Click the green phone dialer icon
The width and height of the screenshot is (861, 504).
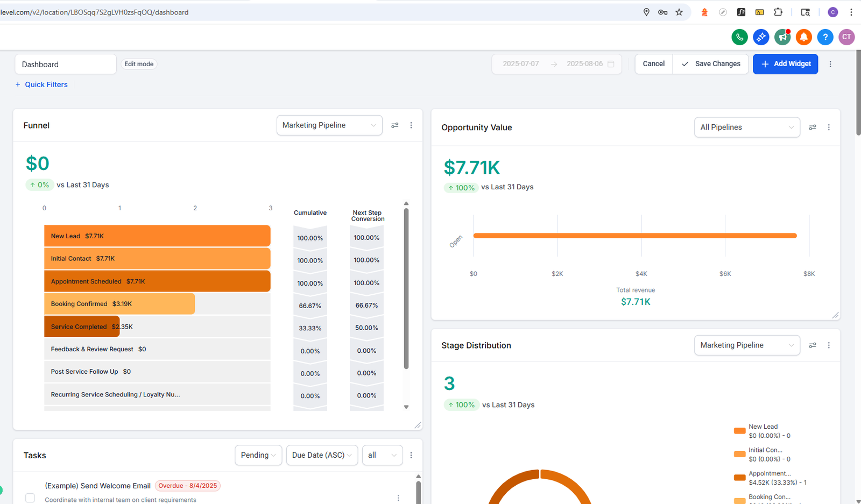click(x=739, y=37)
